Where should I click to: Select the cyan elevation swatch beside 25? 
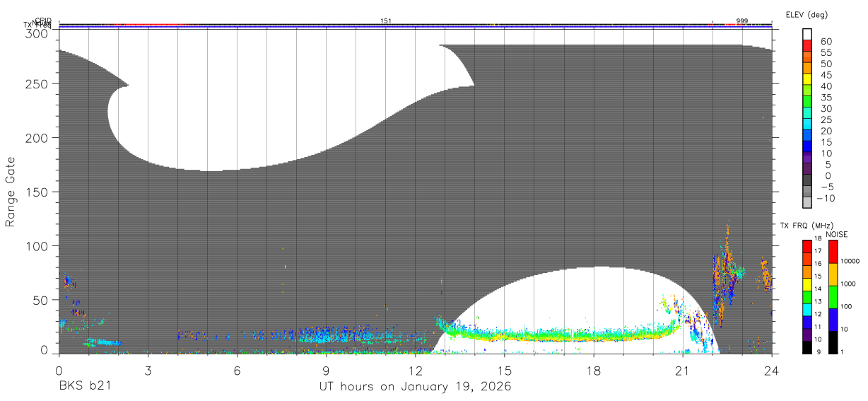pyautogui.click(x=807, y=123)
